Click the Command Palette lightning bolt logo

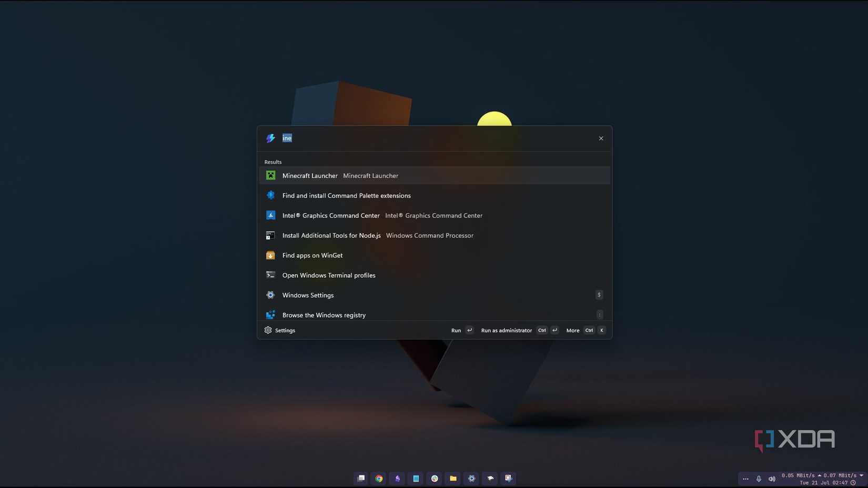click(x=270, y=138)
